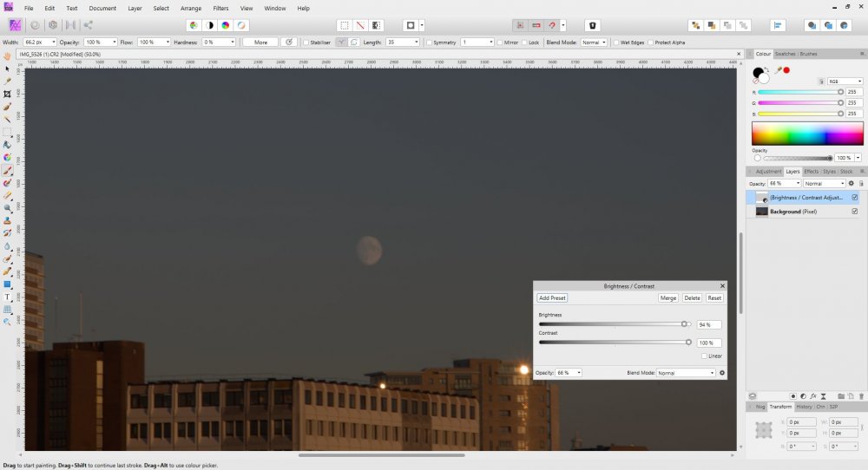Select the Flood Fill tool
Image resolution: width=868 pixels, height=470 pixels.
[x=7, y=145]
